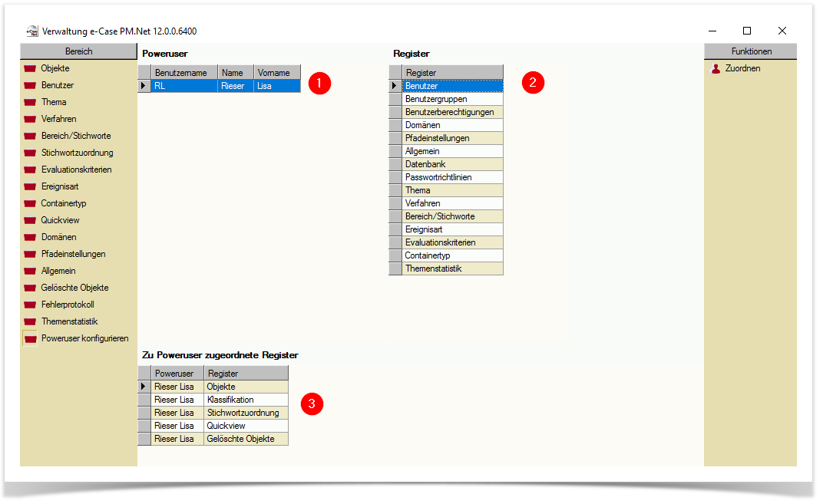Open Objekte in the Bereich list

pos(55,68)
